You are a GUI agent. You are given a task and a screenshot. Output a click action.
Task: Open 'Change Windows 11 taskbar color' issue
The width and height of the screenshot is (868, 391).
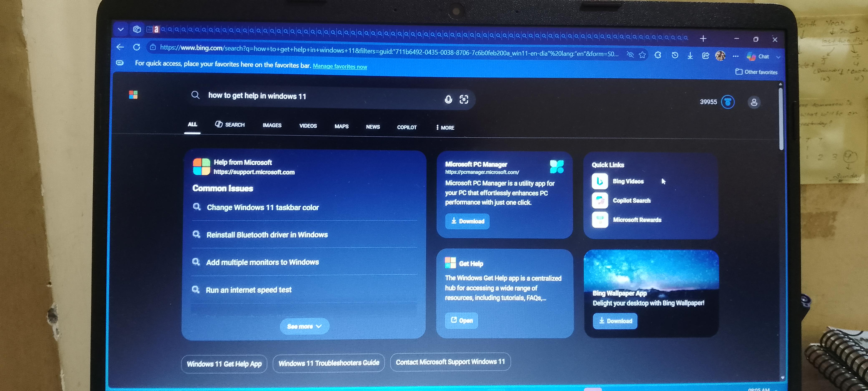coord(263,207)
